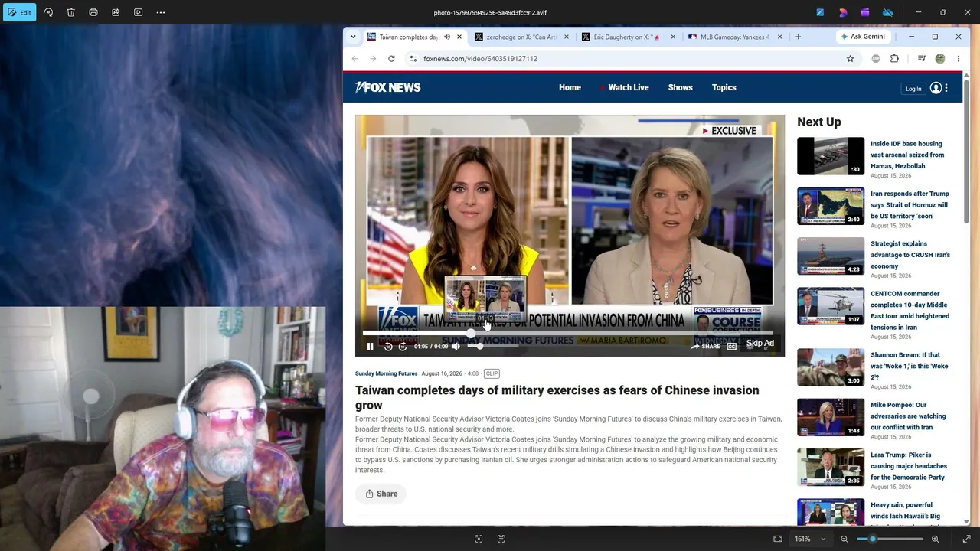Toggle closed captions in video player

click(732, 347)
